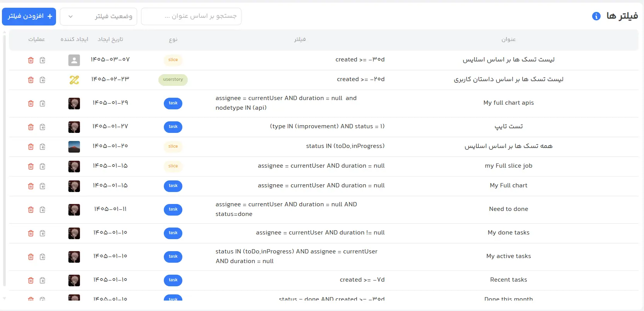Edit the 'My active tasks' filter
This screenshot has height=311, width=644.
[42, 257]
